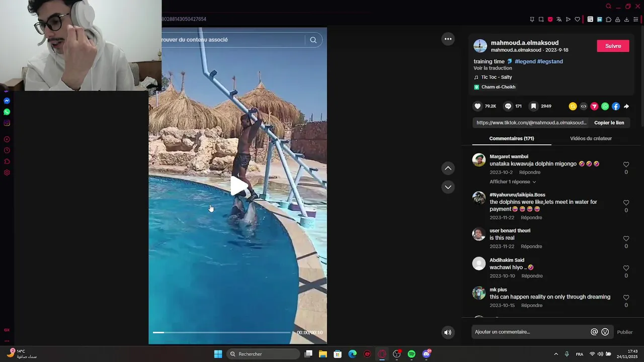This screenshot has height=362, width=644.
Task: Open the sidebar player icon
Action: tap(7, 139)
